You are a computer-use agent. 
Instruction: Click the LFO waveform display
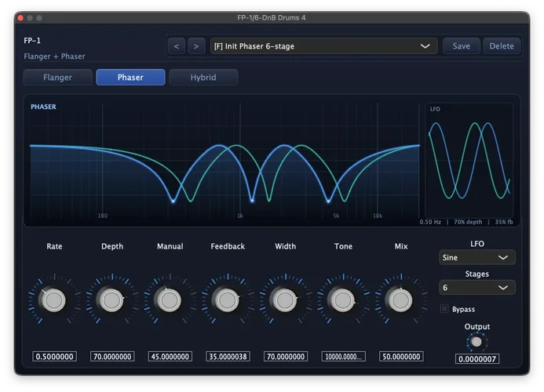(469, 160)
